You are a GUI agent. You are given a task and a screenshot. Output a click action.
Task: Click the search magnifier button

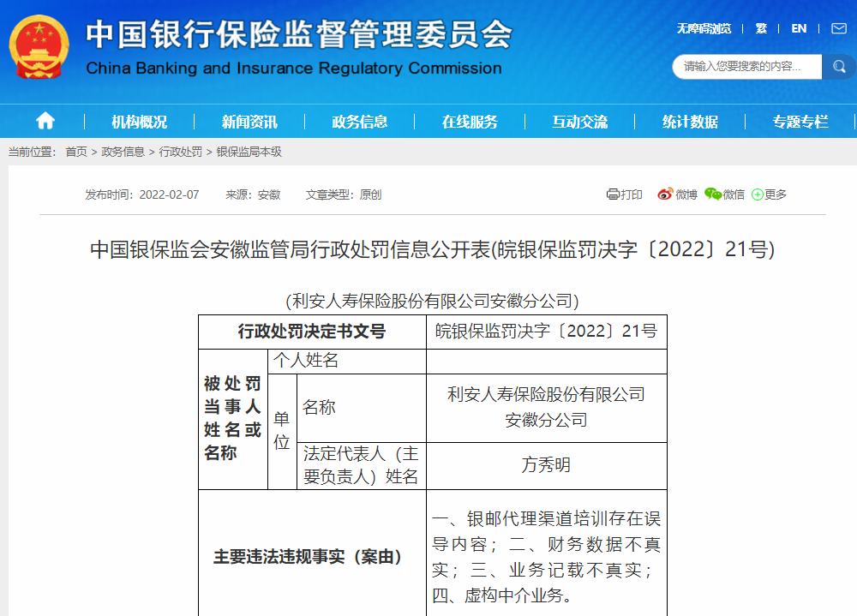[839, 67]
